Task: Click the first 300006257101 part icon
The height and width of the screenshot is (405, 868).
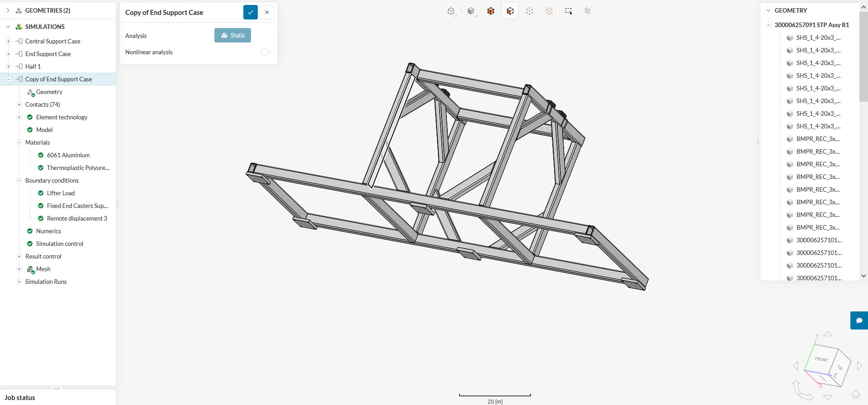Action: pyautogui.click(x=790, y=240)
